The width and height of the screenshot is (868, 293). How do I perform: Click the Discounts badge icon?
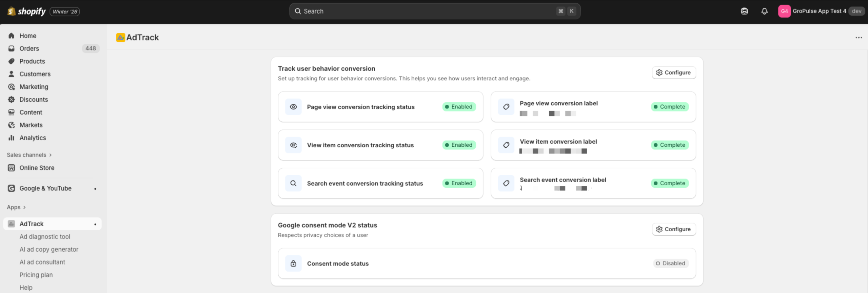click(x=12, y=100)
